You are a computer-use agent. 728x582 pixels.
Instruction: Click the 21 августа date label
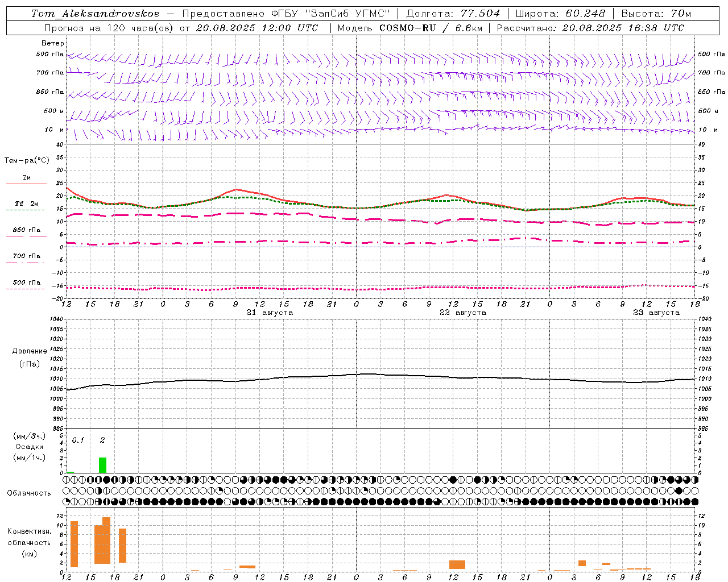coord(269,313)
